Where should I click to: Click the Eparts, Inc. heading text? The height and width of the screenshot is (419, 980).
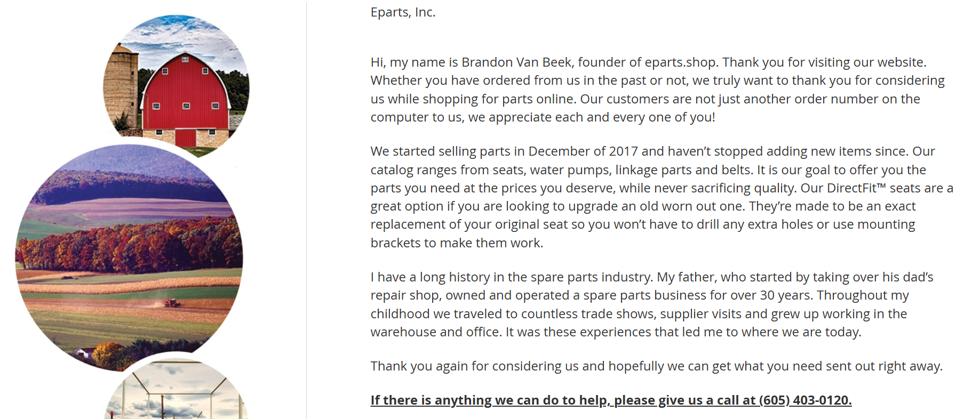pos(403,12)
